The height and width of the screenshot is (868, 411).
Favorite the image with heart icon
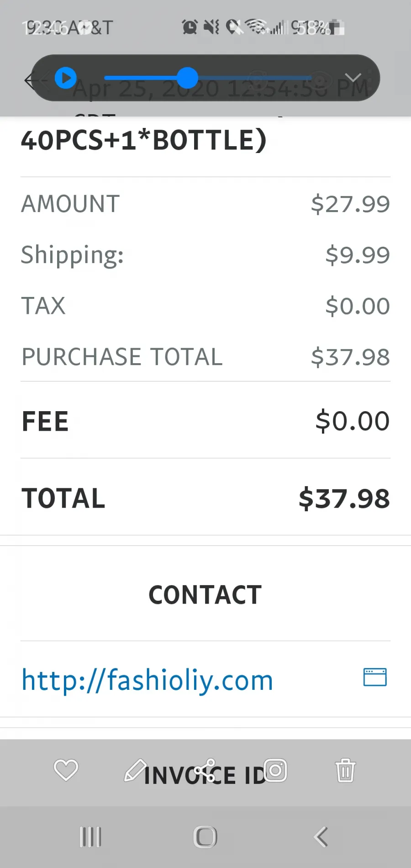click(66, 770)
